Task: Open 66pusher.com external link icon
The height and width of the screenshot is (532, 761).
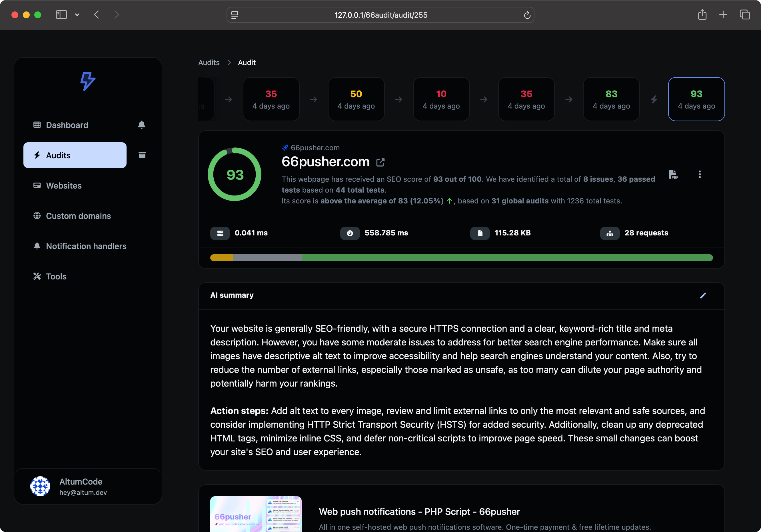Action: click(x=380, y=162)
